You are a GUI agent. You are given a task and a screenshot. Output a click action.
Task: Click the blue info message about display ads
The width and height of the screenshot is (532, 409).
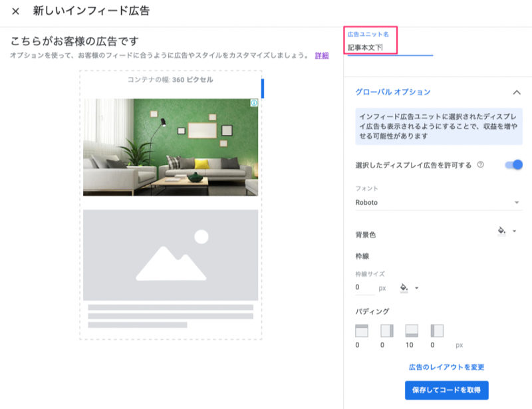click(439, 126)
